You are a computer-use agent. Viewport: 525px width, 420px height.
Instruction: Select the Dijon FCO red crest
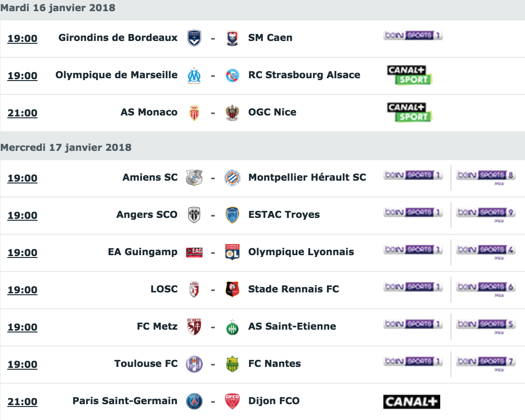click(232, 401)
